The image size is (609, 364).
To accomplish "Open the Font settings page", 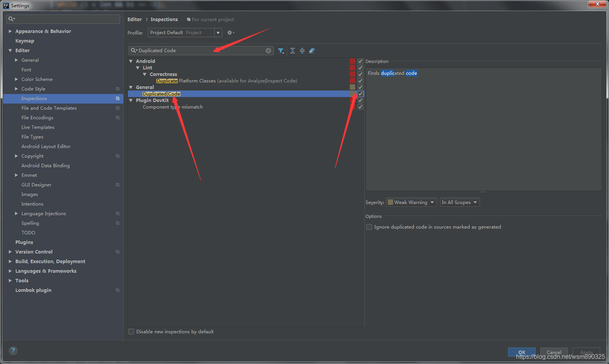I will pos(26,70).
